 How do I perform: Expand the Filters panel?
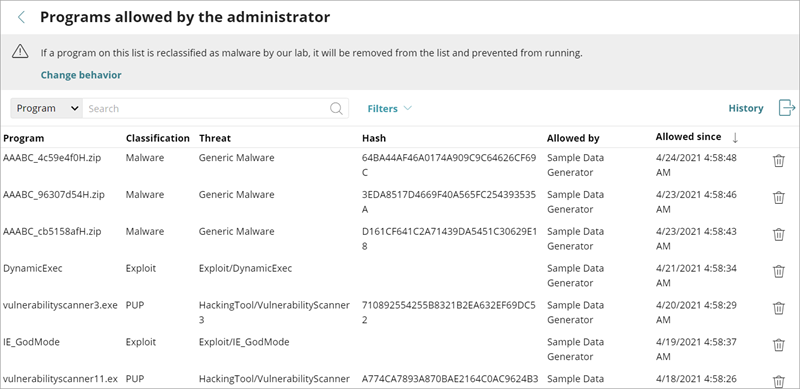coord(389,108)
